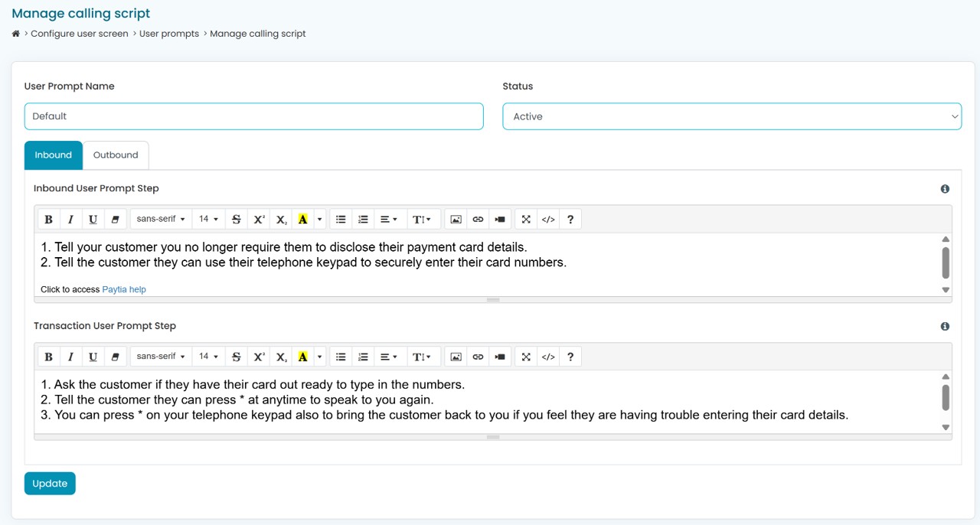Insert a picture in the Inbound prompt editor
The width and height of the screenshot is (980, 525).
pyautogui.click(x=456, y=220)
